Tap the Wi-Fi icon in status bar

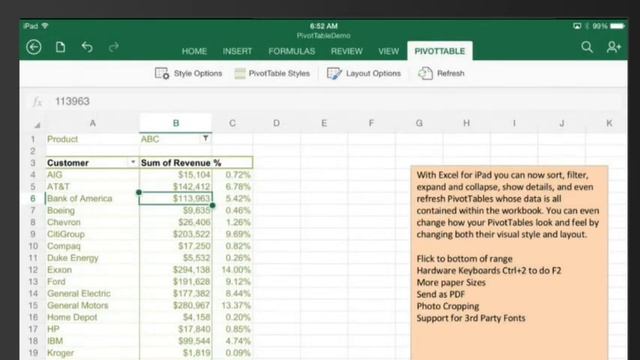pos(45,26)
